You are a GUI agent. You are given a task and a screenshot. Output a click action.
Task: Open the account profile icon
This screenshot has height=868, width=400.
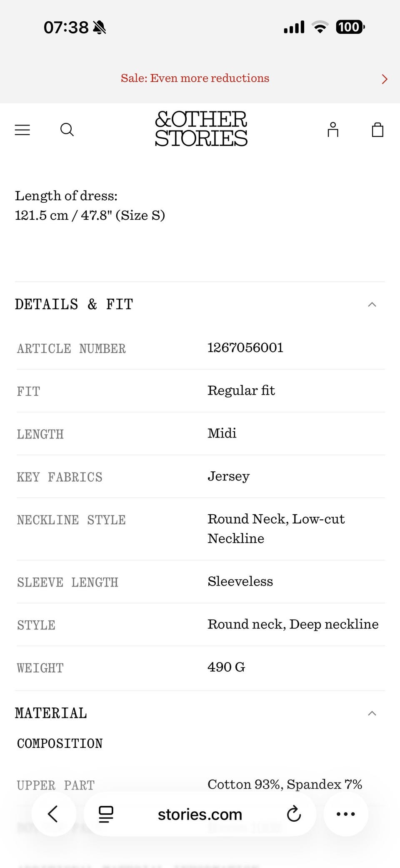(x=332, y=130)
